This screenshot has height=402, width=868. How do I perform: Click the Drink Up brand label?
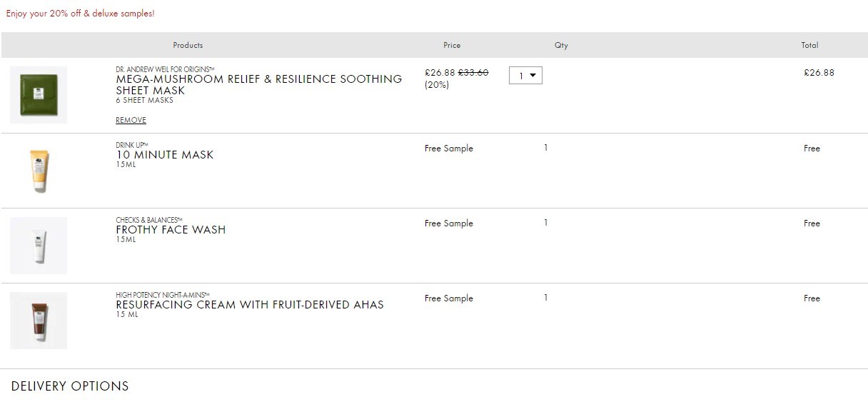(x=132, y=145)
